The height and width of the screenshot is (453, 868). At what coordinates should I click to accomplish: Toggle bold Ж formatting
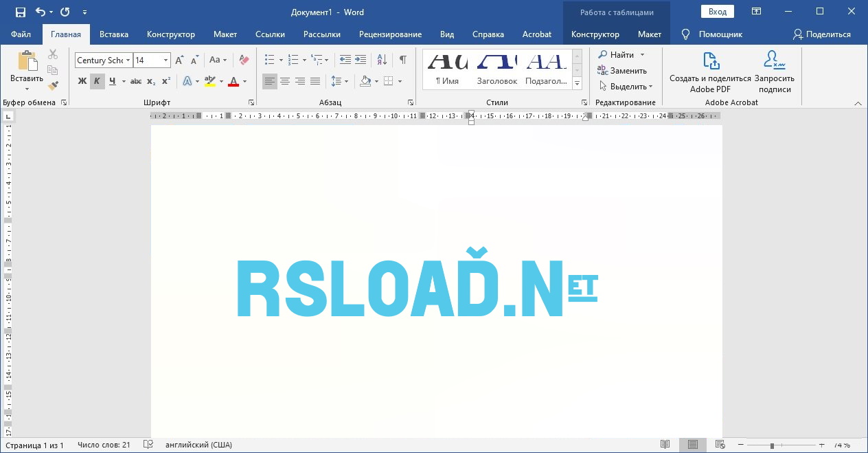coord(82,81)
